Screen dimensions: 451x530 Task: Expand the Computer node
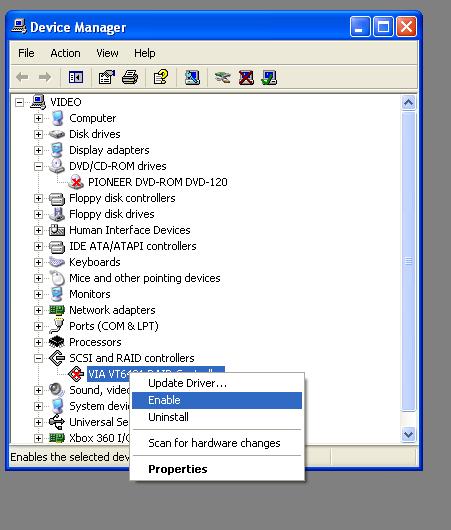coord(38,118)
